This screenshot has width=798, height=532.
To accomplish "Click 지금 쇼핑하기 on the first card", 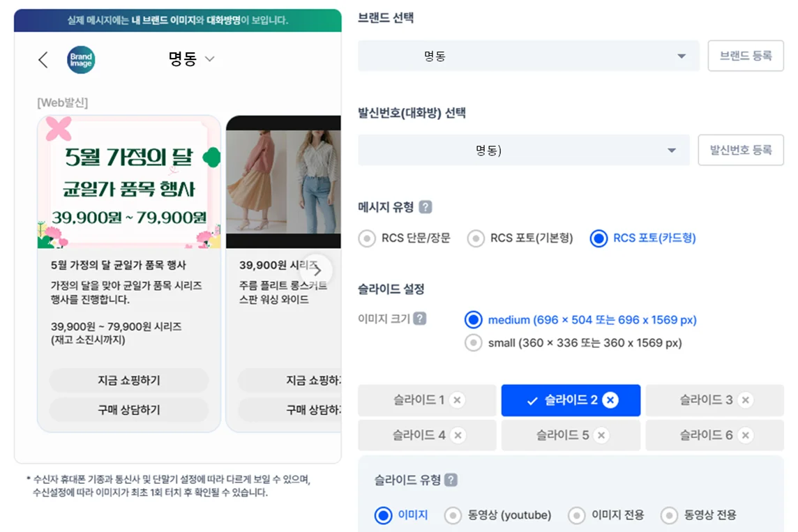I will 129,381.
